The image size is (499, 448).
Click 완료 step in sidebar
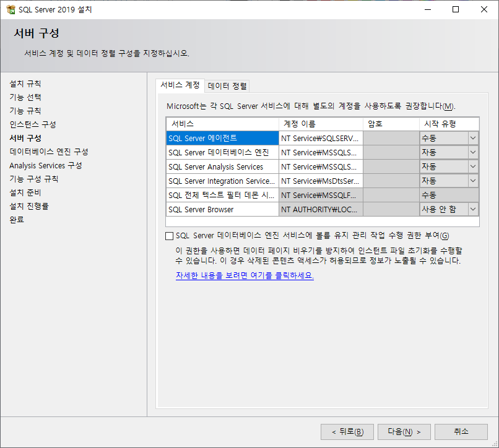click(x=17, y=220)
